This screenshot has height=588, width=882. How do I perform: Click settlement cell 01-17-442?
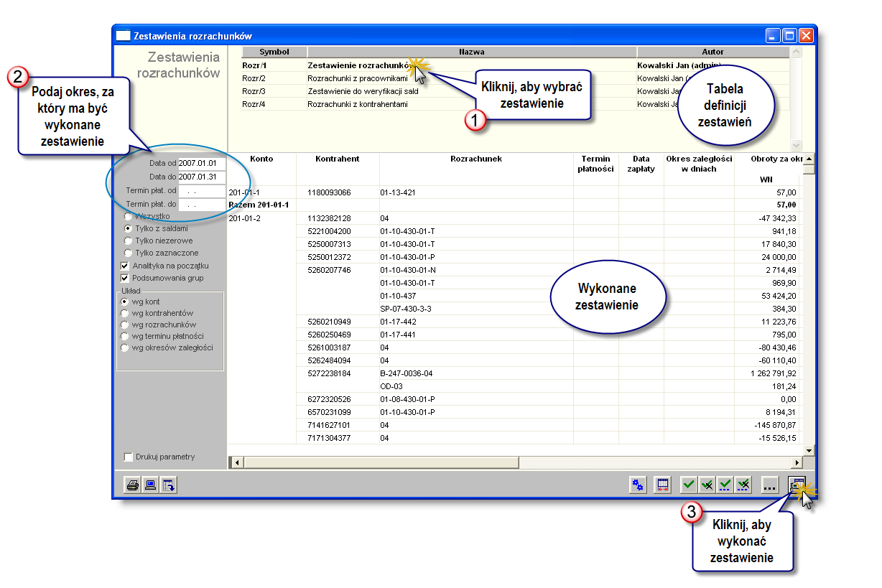[x=476, y=322]
